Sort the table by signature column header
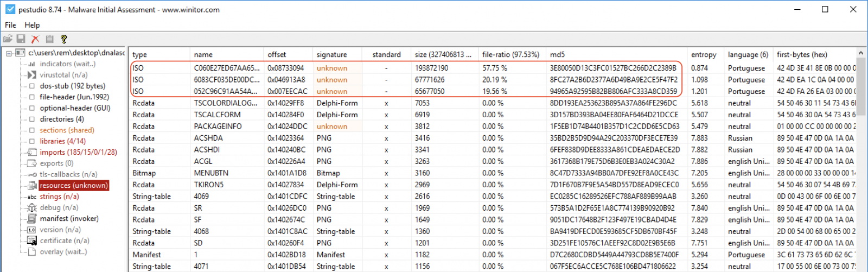This screenshot has width=868, height=272. (331, 55)
